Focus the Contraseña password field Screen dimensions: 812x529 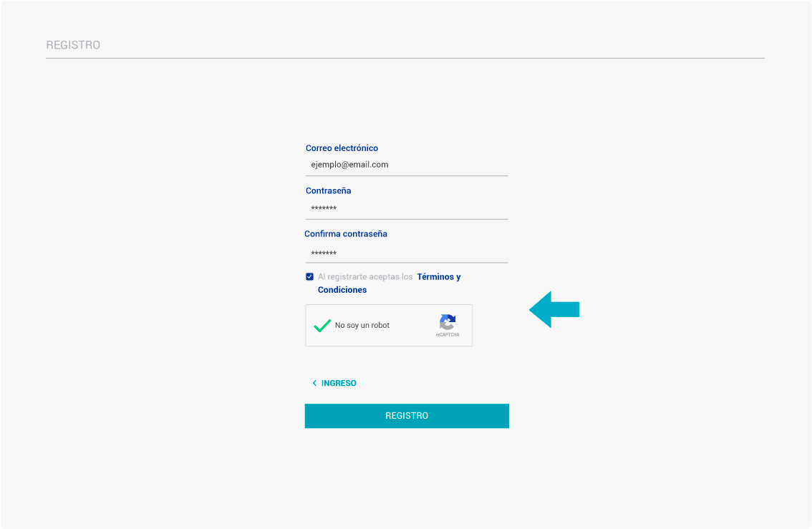pyautogui.click(x=407, y=208)
